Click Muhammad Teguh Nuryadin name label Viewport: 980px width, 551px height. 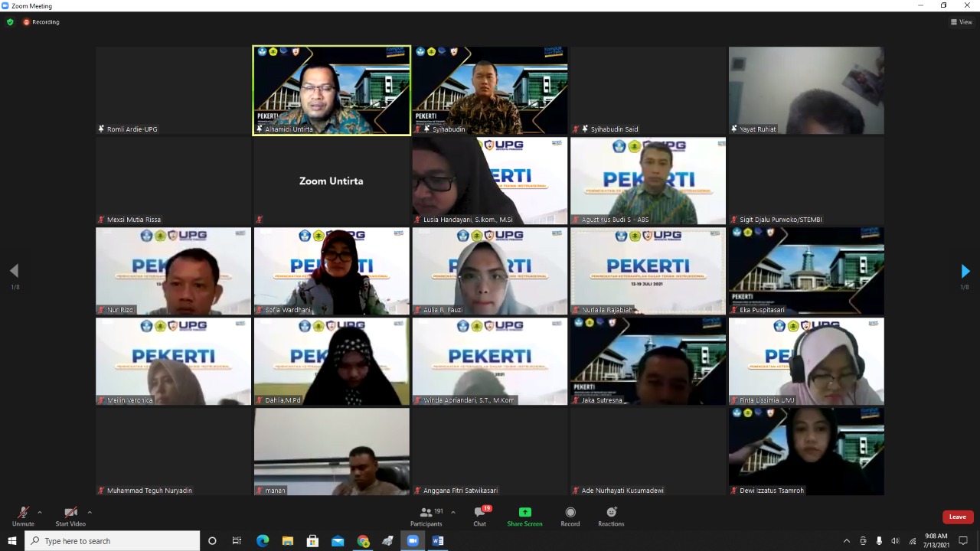tap(149, 491)
